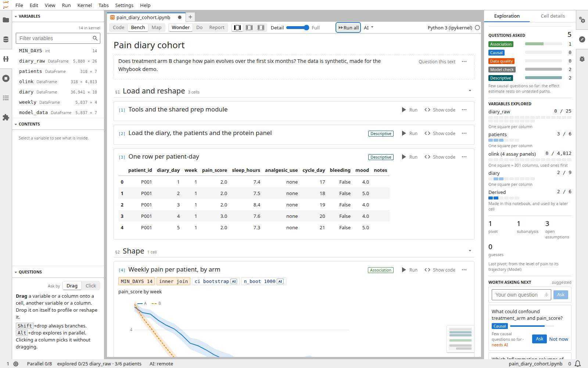Collapse the VARIABLES section
This screenshot has width=588, height=368.
pos(16,17)
